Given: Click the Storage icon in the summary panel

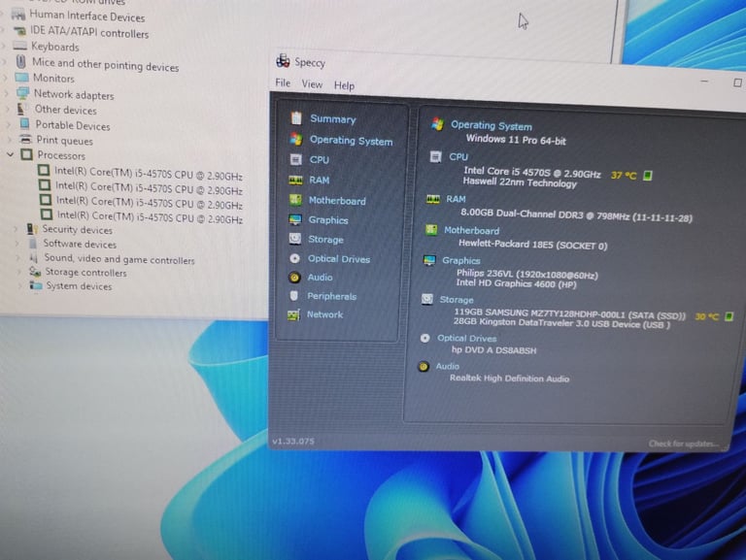Looking at the screenshot, I should tap(426, 299).
